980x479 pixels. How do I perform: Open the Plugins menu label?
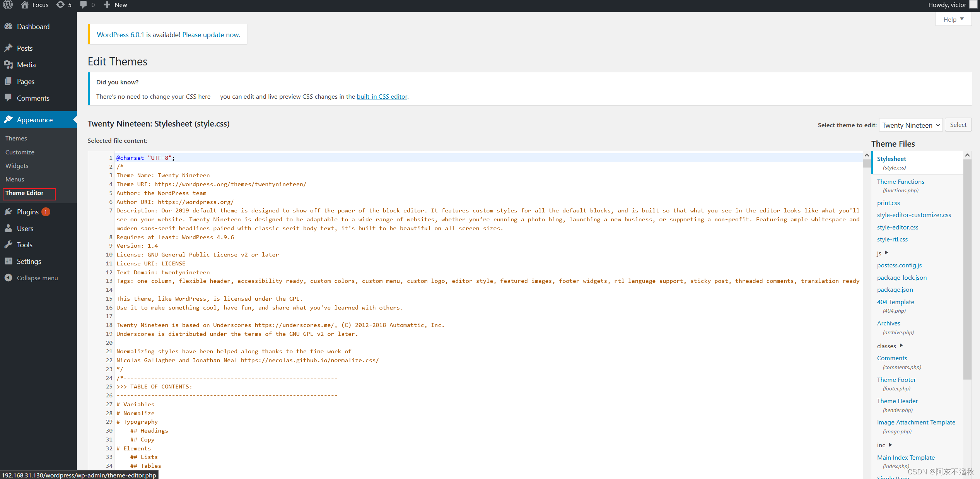[x=28, y=212]
